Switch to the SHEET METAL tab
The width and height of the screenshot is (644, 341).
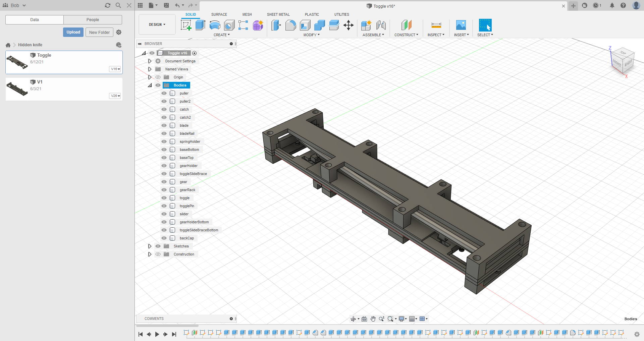tap(278, 14)
